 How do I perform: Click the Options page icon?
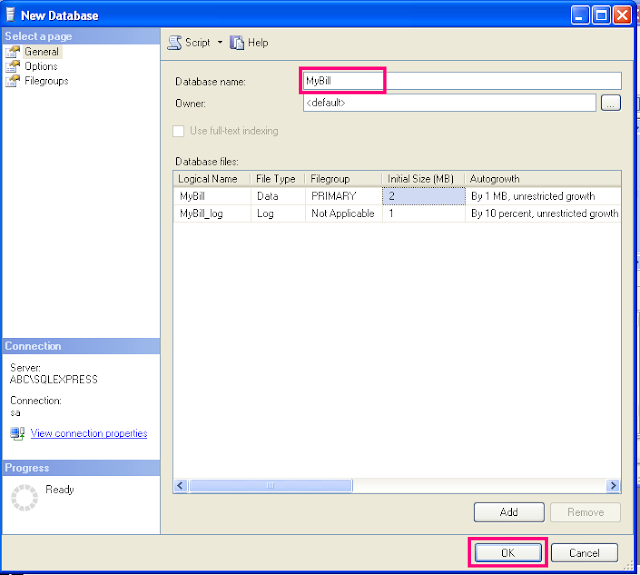tap(13, 66)
